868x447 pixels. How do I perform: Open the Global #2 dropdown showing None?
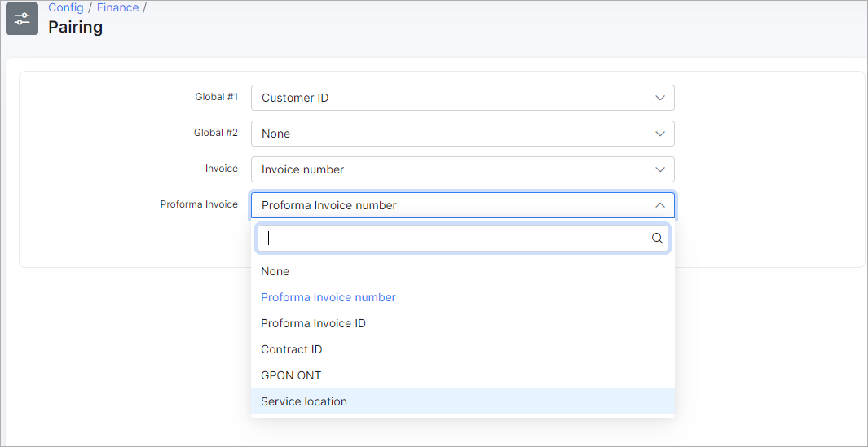(463, 134)
